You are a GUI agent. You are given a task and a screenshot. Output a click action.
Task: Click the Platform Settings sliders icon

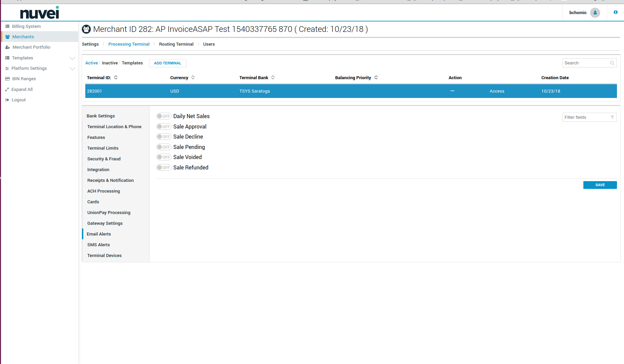coord(7,68)
